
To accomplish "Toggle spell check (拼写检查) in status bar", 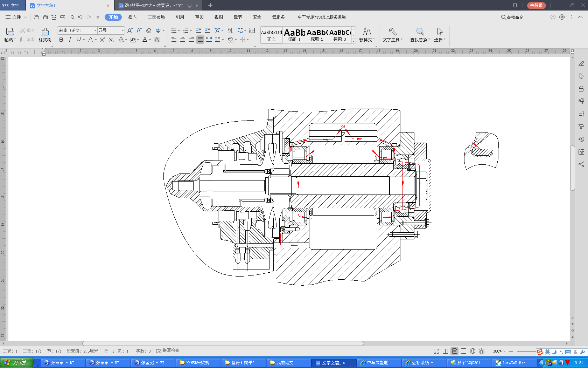I will click(x=168, y=351).
